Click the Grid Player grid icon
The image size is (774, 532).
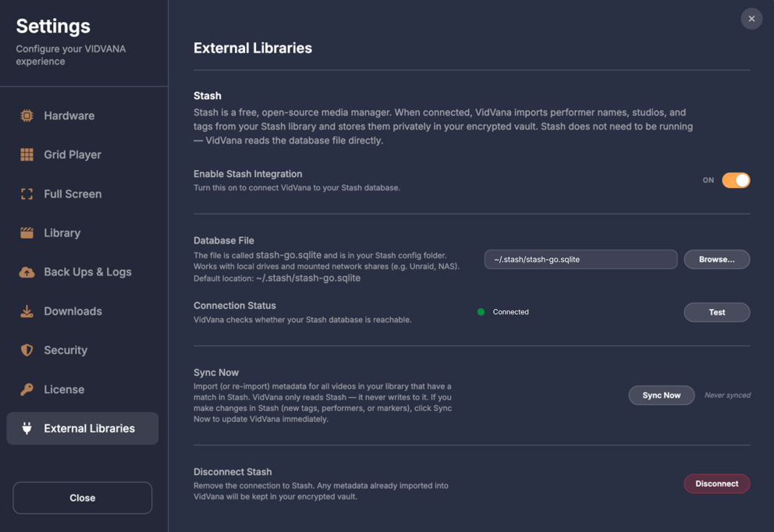click(27, 154)
